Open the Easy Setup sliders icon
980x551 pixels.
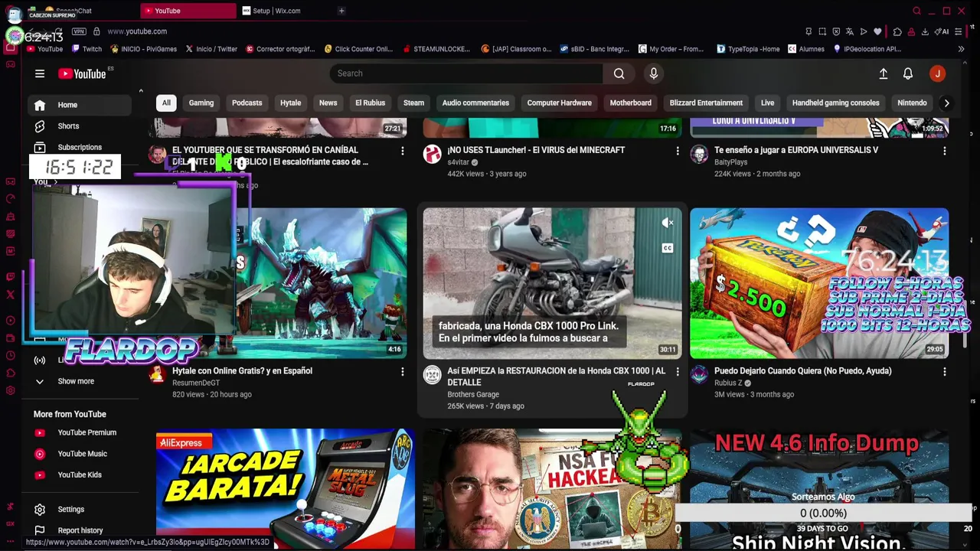point(958,31)
